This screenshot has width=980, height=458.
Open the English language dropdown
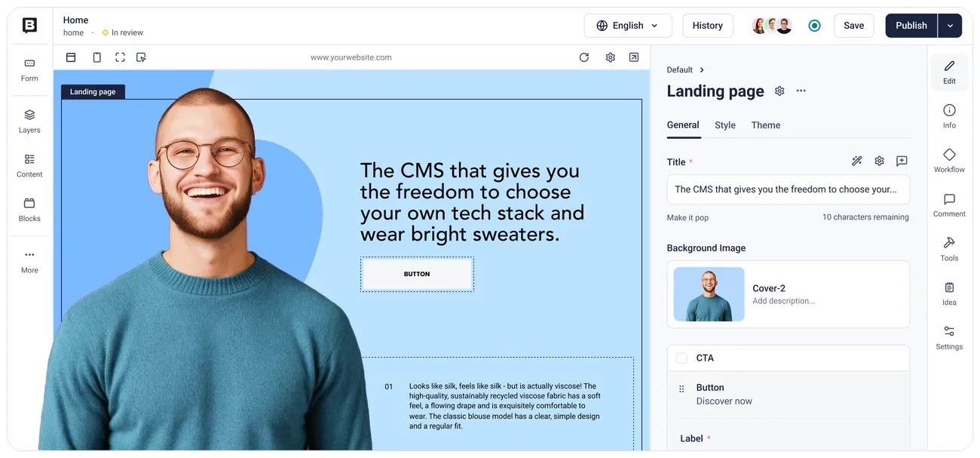pos(627,26)
